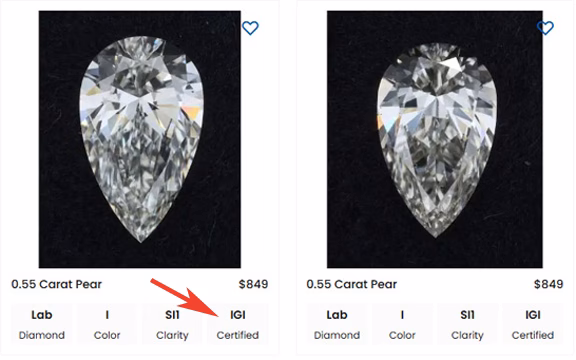Click the pointed tip of left diamond

click(x=141, y=240)
